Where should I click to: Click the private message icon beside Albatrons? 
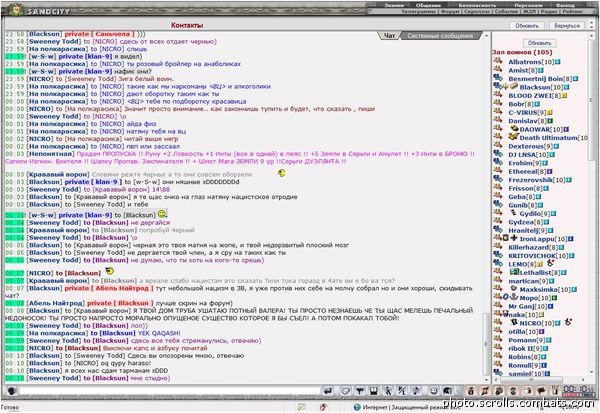(x=498, y=60)
